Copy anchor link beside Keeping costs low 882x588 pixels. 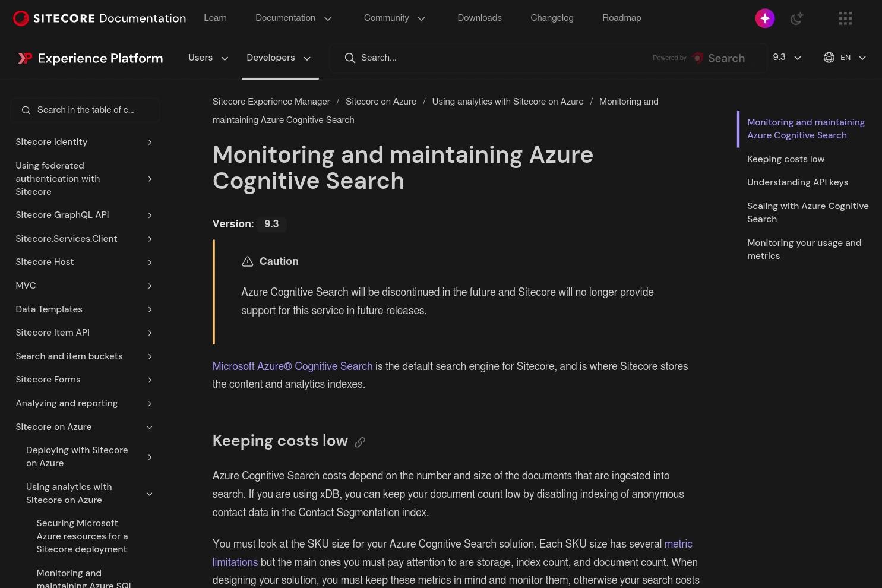tap(360, 442)
